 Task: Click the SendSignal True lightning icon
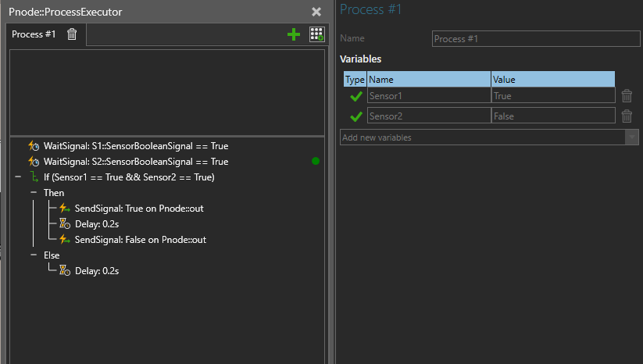65,209
